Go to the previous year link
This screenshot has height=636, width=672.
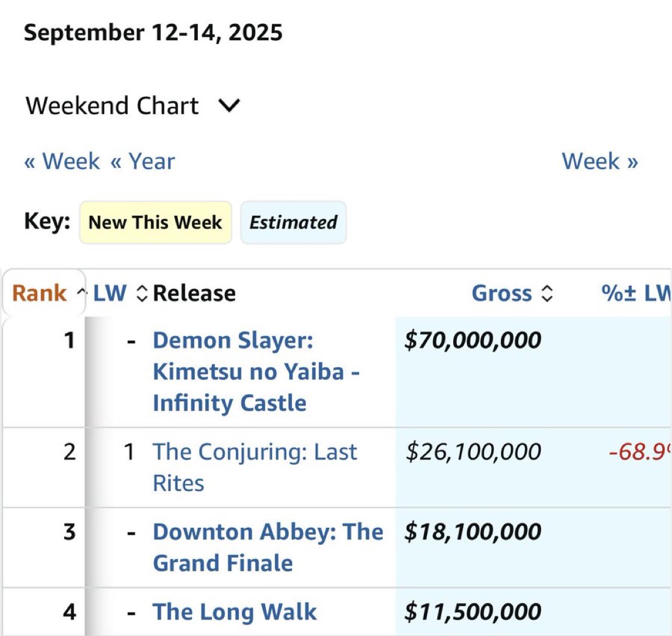pyautogui.click(x=142, y=162)
